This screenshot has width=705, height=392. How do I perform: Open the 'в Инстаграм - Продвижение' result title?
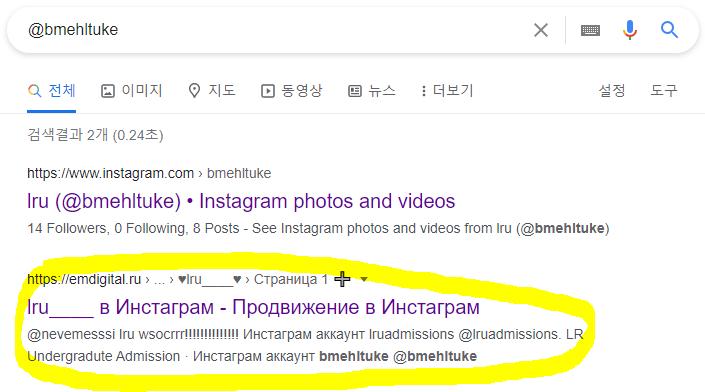pyautogui.click(x=253, y=307)
